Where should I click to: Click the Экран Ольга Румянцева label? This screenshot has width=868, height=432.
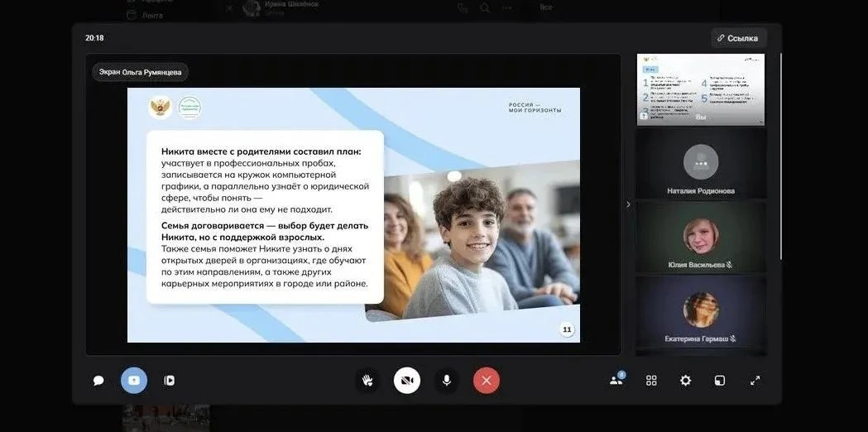pyautogui.click(x=140, y=72)
